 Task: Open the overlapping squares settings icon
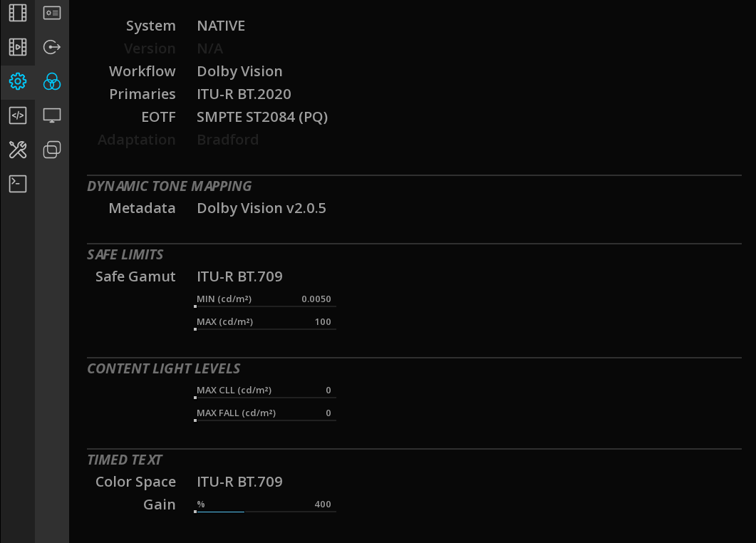(x=51, y=150)
